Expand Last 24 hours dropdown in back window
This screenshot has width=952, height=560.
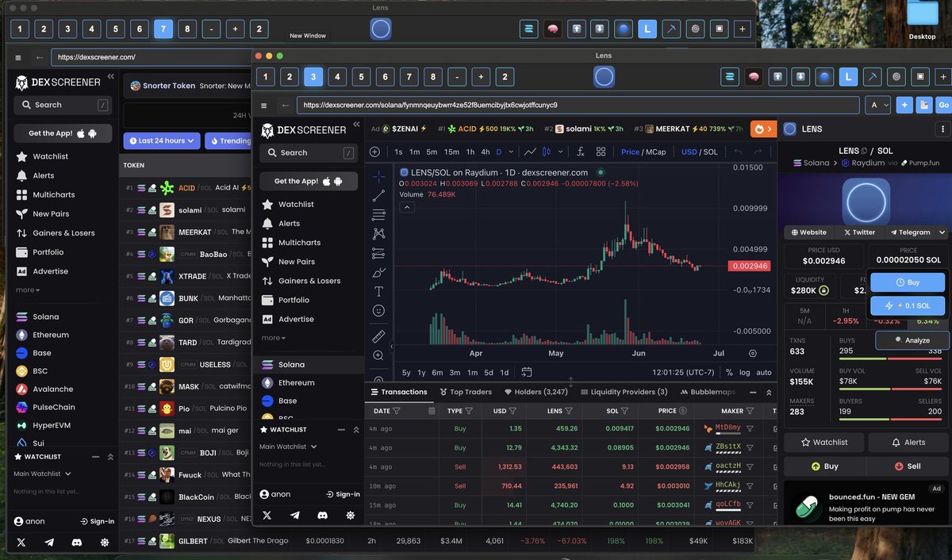tap(163, 140)
